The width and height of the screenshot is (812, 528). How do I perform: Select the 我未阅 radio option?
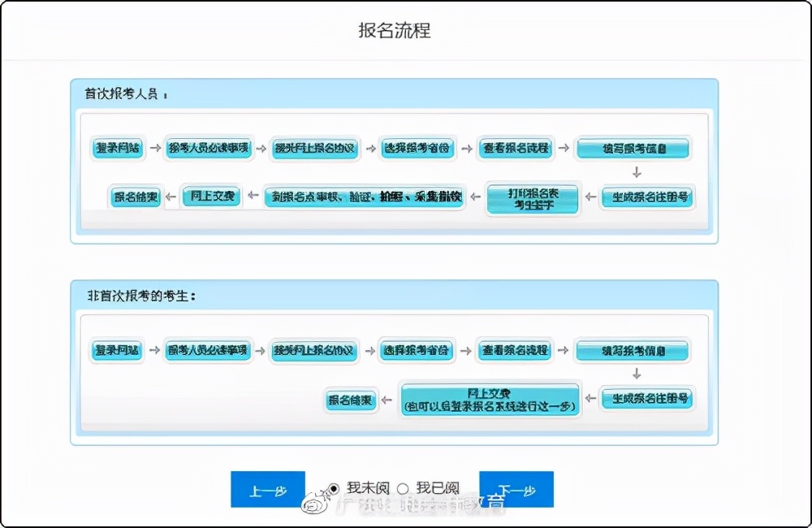pyautogui.click(x=332, y=488)
